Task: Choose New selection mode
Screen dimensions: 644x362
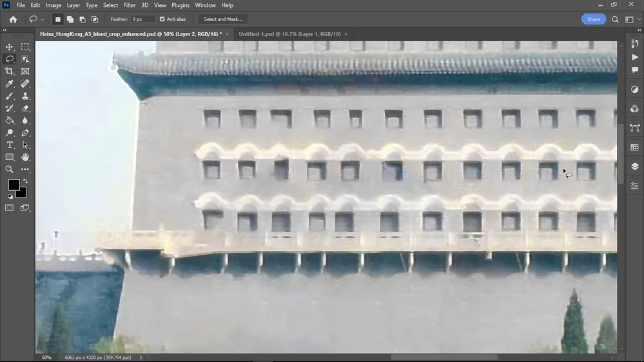Action: (x=58, y=19)
